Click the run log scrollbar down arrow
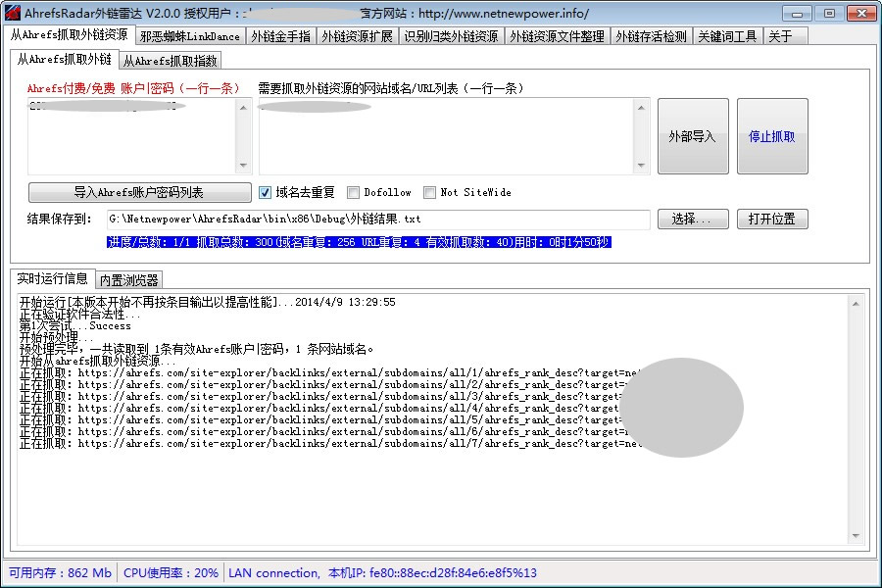 pyautogui.click(x=856, y=536)
